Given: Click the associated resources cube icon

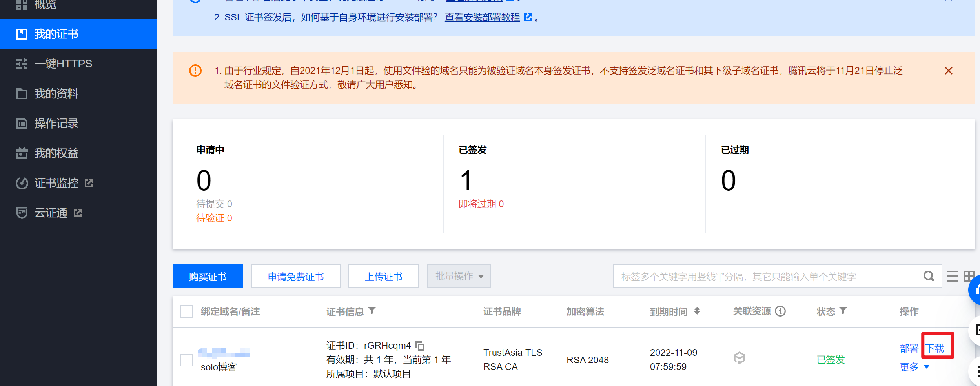Looking at the screenshot, I should [740, 358].
